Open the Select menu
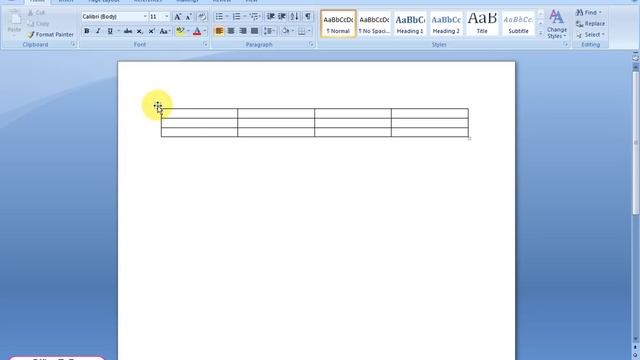 click(590, 35)
